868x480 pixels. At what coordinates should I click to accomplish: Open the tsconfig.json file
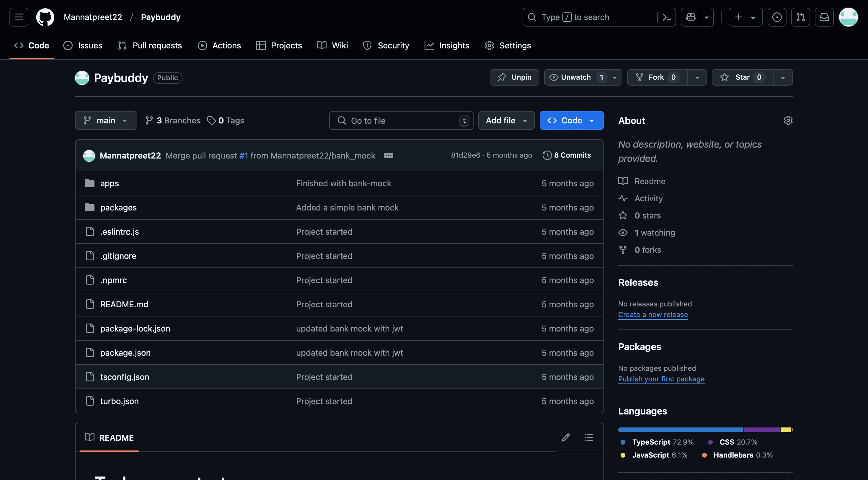click(x=125, y=377)
